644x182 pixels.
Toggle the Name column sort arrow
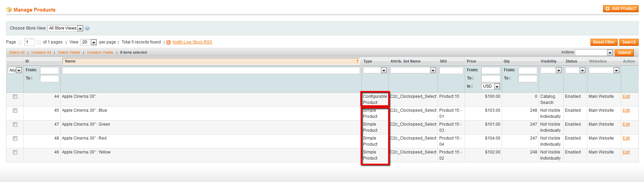tap(357, 61)
